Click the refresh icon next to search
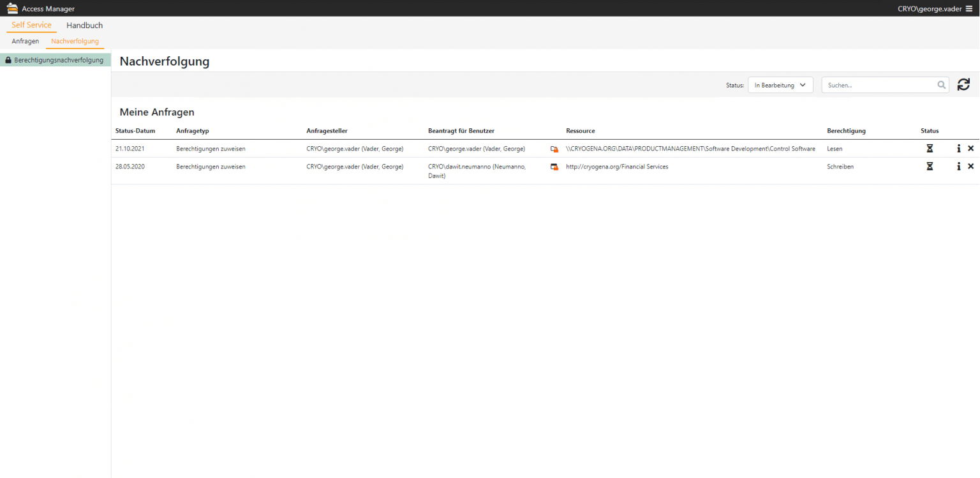The height and width of the screenshot is (478, 980). click(x=963, y=84)
